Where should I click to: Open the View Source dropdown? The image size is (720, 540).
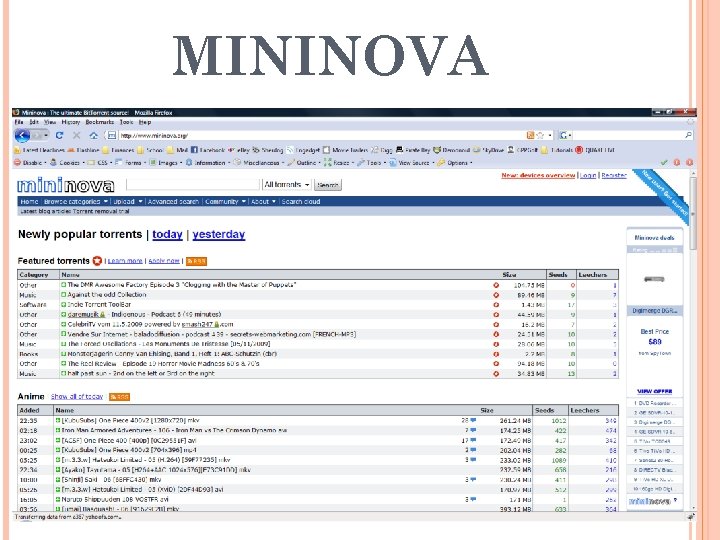click(412, 163)
